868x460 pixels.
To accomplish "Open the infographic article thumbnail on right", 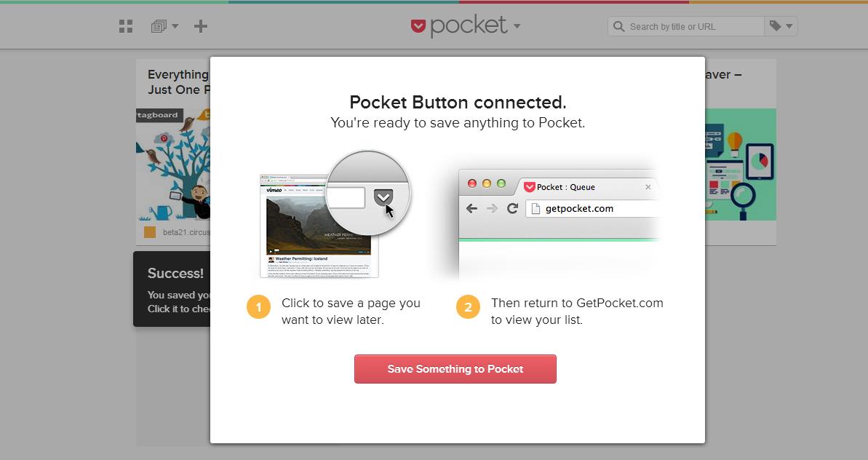I will tap(741, 164).
